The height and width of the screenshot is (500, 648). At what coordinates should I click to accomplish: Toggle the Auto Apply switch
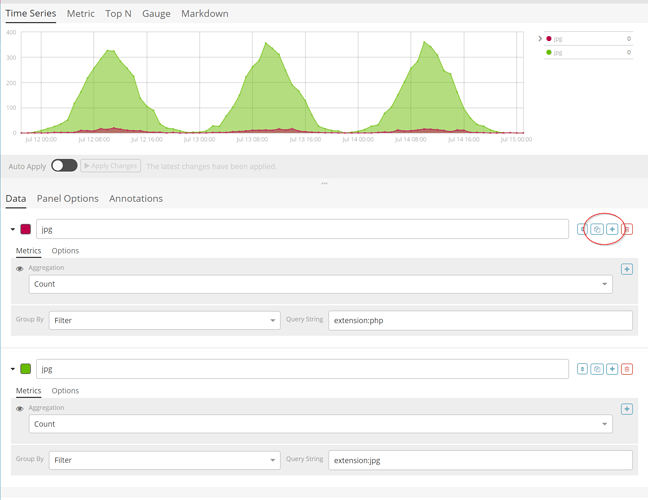tap(64, 166)
